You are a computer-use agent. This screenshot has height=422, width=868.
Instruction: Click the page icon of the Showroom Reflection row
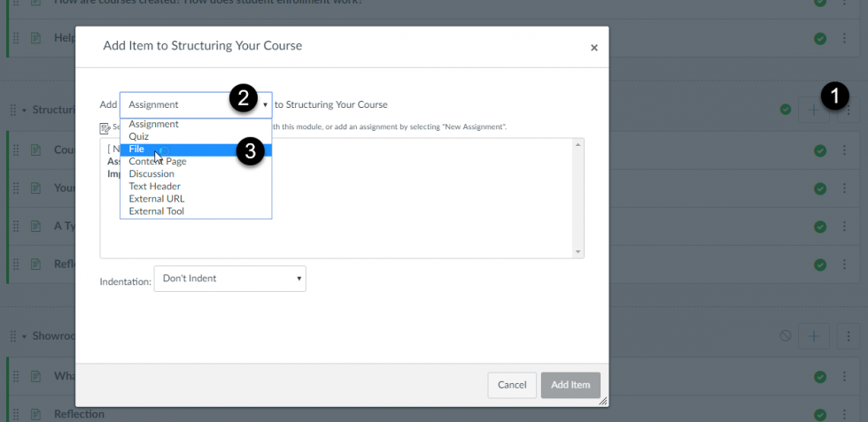point(36,414)
